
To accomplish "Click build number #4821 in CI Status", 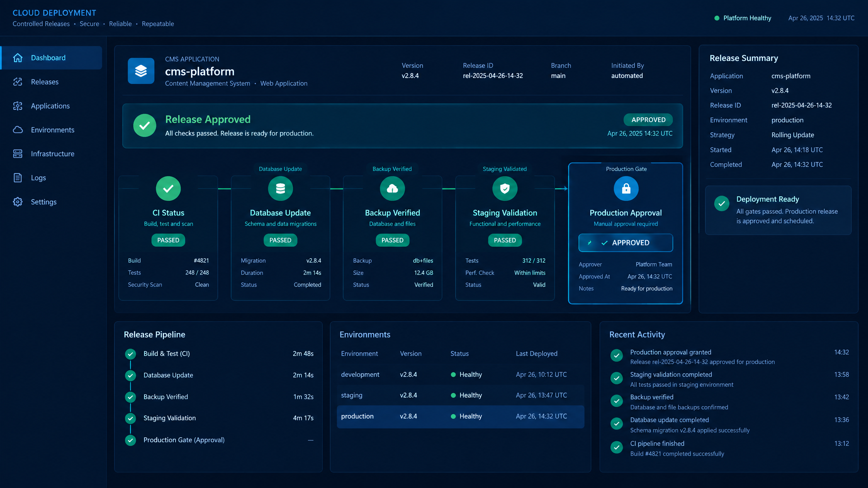I will pos(201,261).
